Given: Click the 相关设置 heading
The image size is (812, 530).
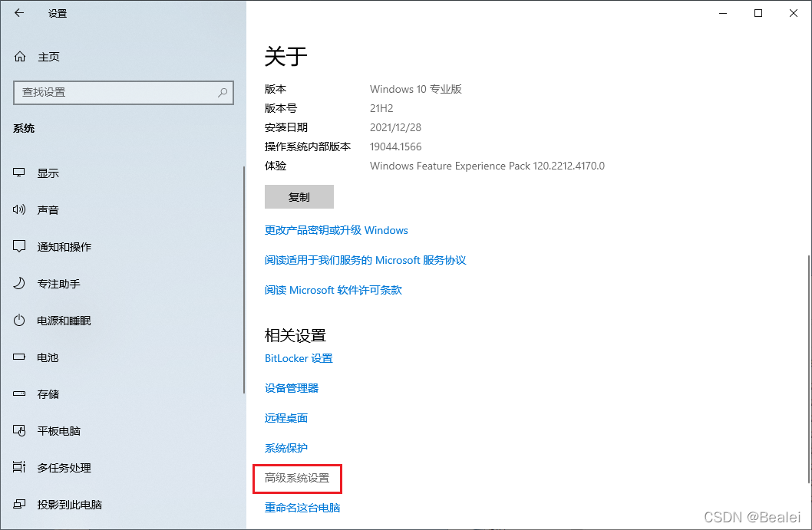Looking at the screenshot, I should pos(295,335).
